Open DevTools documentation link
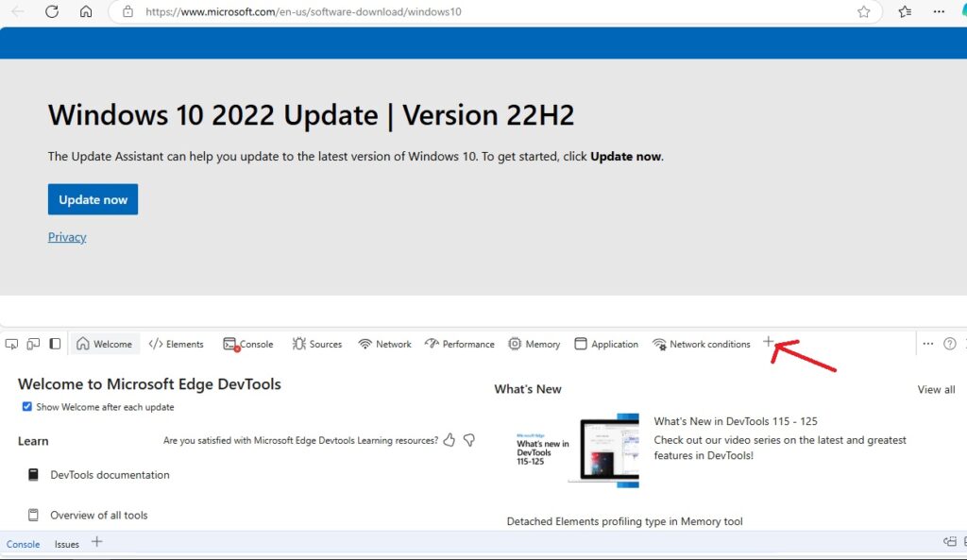This screenshot has height=560, width=967. point(110,474)
